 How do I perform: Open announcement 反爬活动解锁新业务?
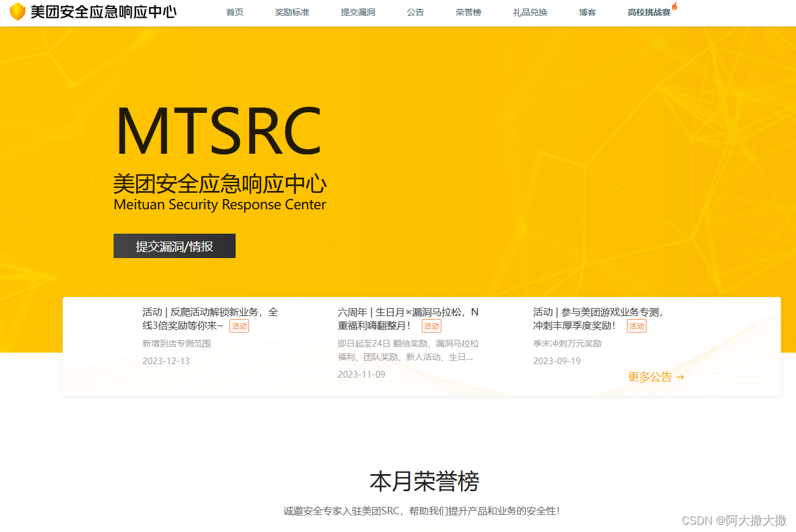coord(211,318)
